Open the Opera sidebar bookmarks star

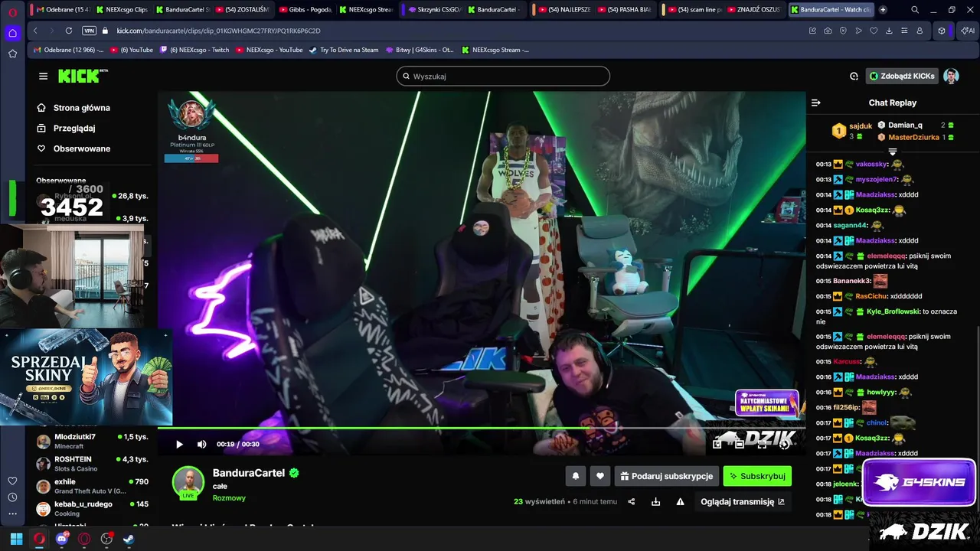12,54
